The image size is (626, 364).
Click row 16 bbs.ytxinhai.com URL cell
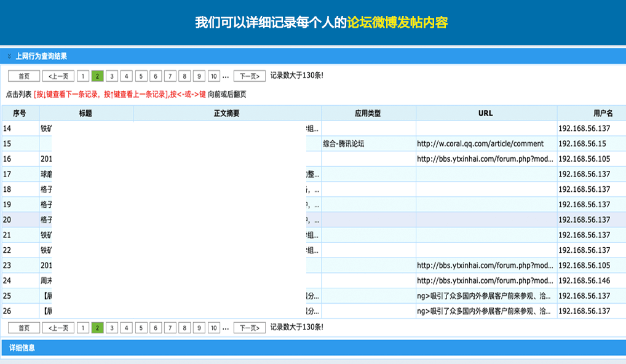pos(485,159)
